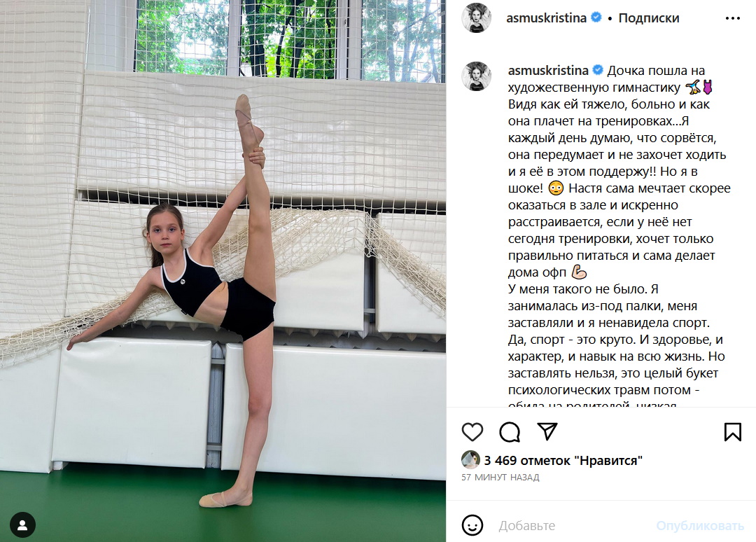Open asmuskristina profile avatar in header
Viewport: 756px width, 542px height.
point(477,18)
